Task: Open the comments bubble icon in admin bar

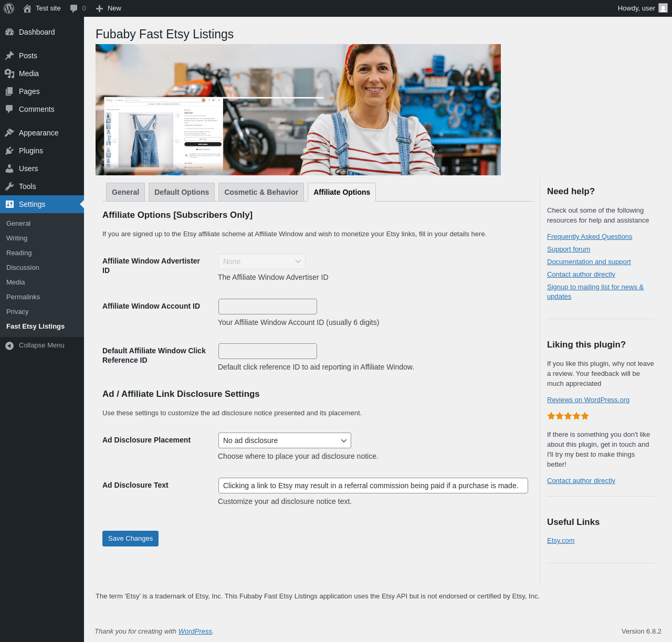Action: 74,8
